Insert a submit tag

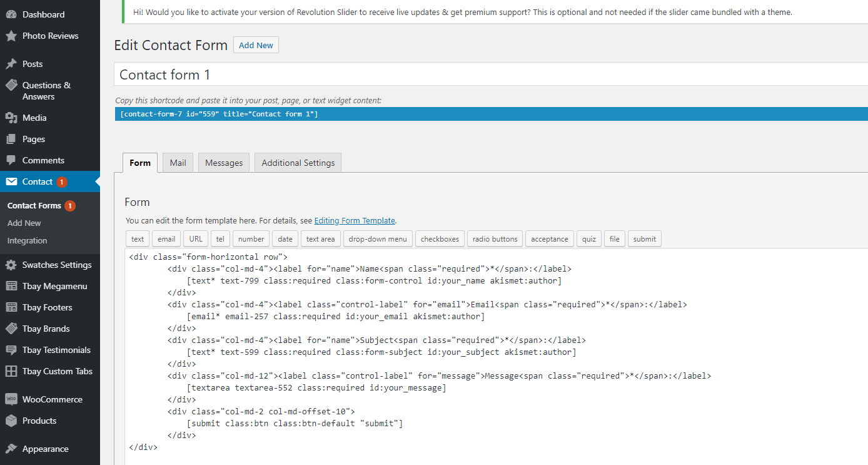point(644,238)
